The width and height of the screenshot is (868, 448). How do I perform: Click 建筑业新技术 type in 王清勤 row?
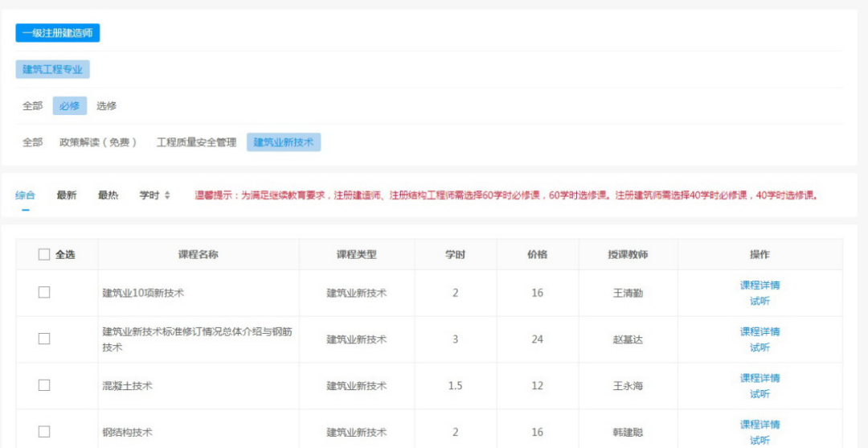tap(357, 293)
